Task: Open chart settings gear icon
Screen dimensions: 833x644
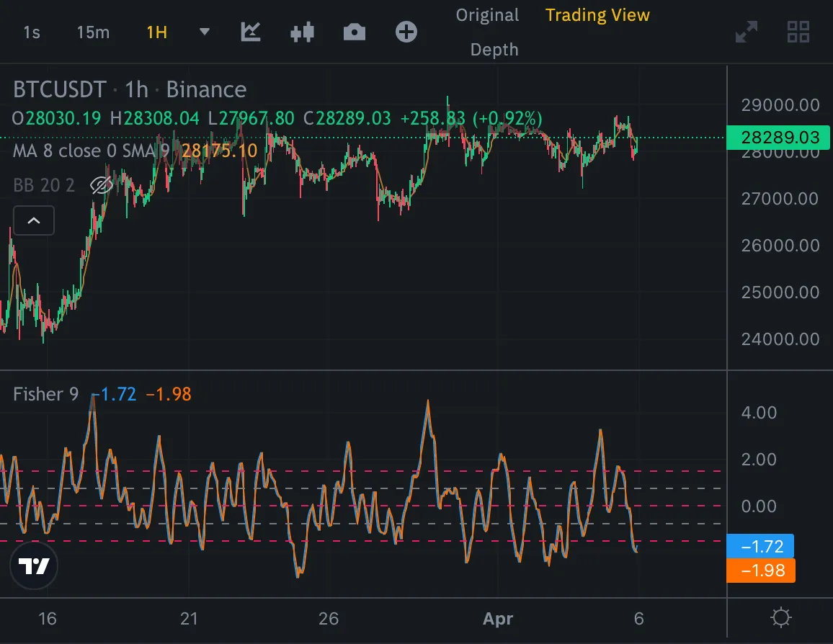Action: (x=780, y=618)
